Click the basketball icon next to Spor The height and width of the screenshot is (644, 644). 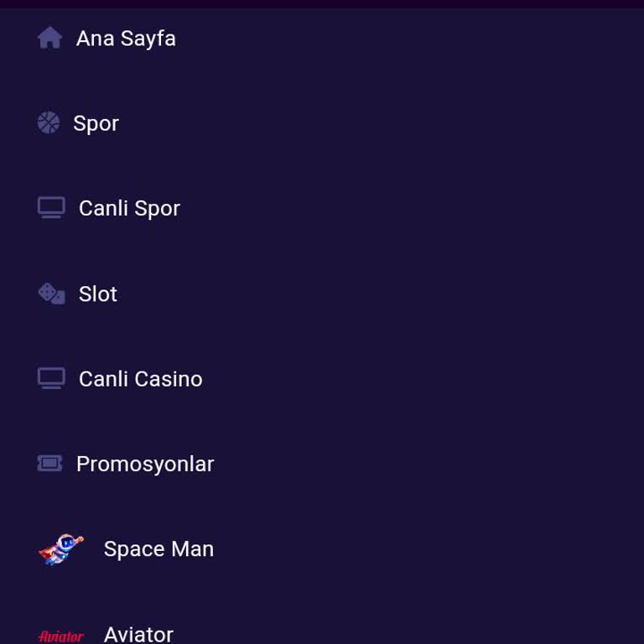coord(49,122)
